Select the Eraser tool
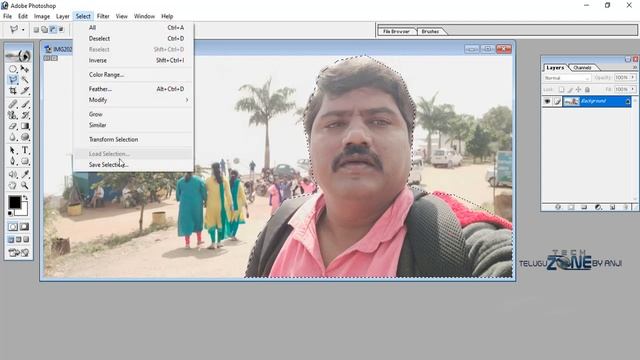Image resolution: width=640 pixels, height=360 pixels. pos(13,126)
